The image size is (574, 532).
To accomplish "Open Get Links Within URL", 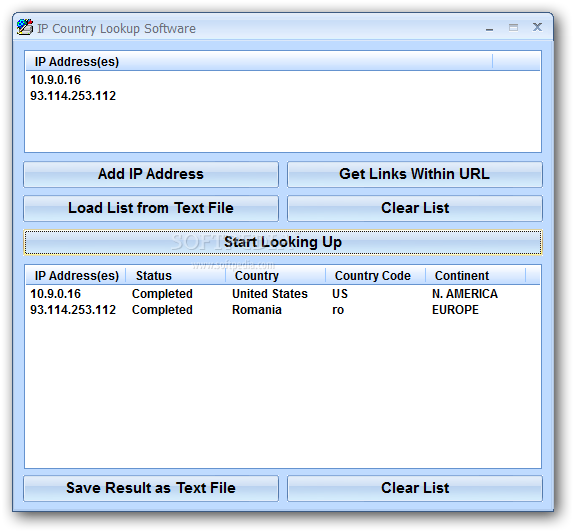I will 415,174.
